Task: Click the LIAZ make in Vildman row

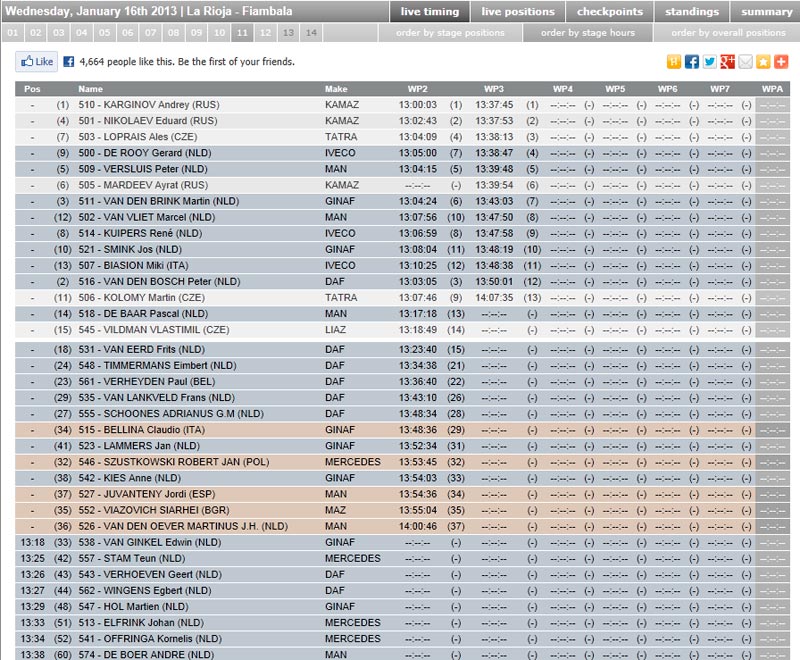Action: pyautogui.click(x=336, y=329)
